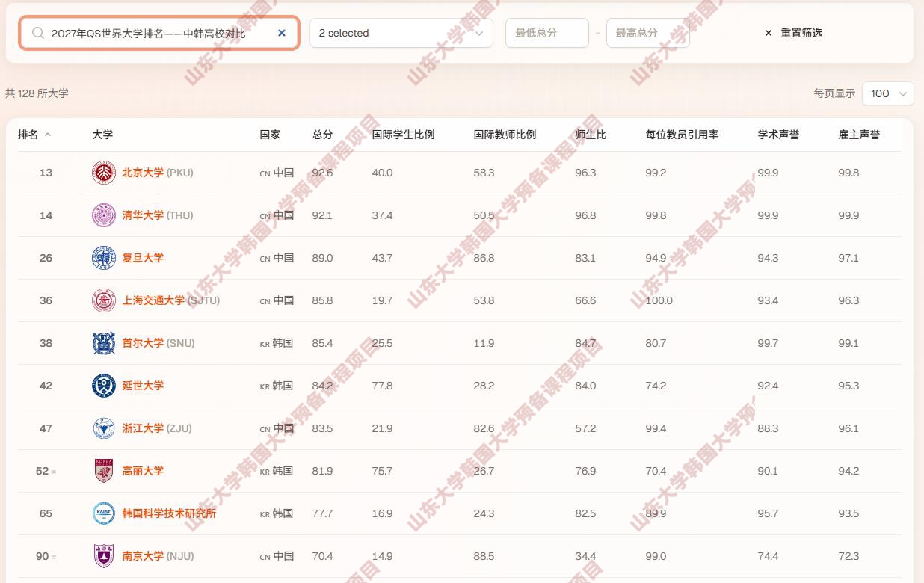The width and height of the screenshot is (924, 583).
Task: Click the Yonsei University logo
Action: tap(104, 386)
